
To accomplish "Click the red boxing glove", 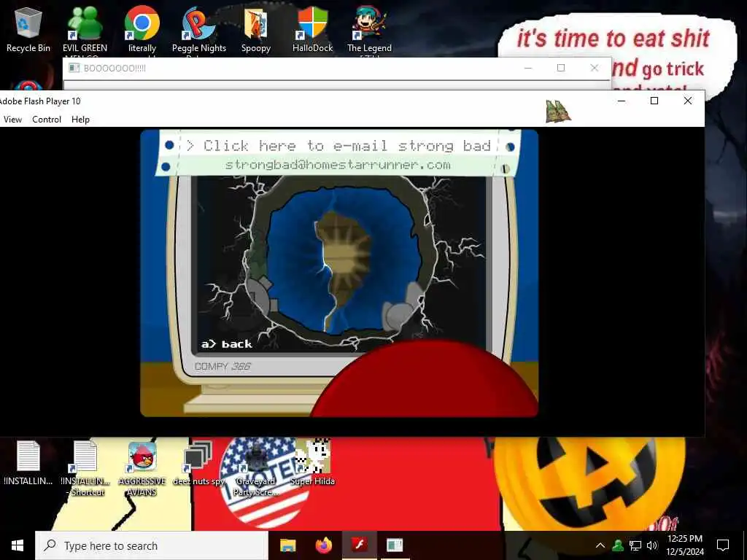I will pyautogui.click(x=424, y=378).
